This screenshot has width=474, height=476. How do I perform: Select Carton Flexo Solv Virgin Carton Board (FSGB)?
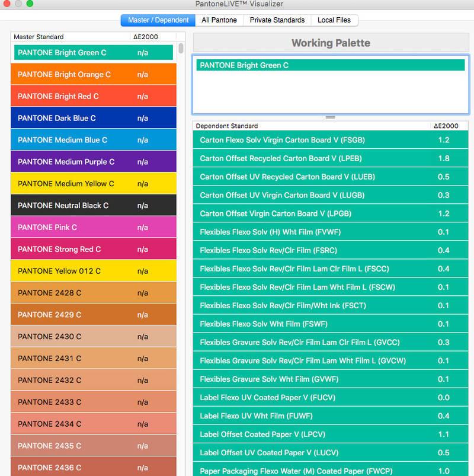(x=331, y=140)
